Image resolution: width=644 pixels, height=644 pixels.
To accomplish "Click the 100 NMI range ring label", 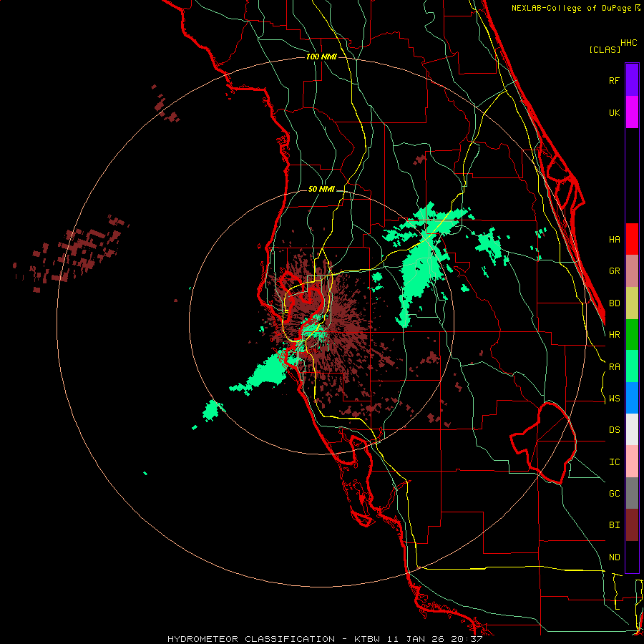I will click(321, 57).
